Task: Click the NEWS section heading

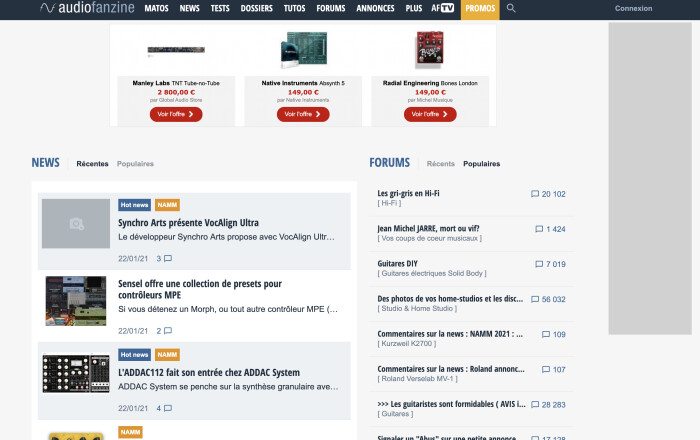Action: 46,162
